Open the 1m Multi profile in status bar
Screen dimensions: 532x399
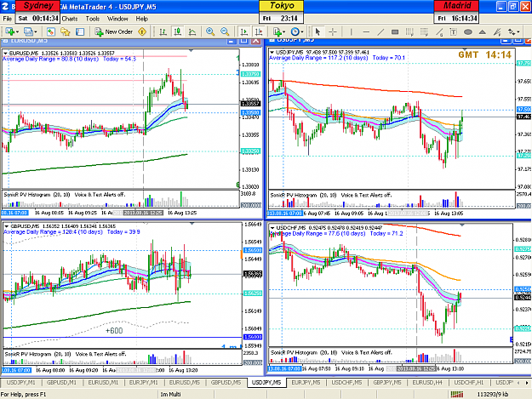pyautogui.click(x=170, y=394)
